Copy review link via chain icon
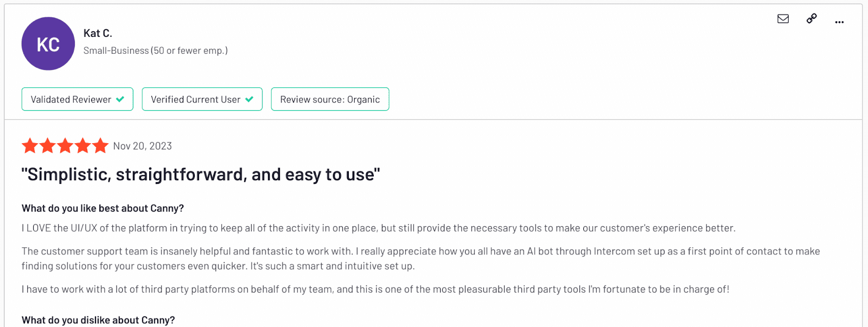Viewport: 868px width, 327px height. pos(812,19)
